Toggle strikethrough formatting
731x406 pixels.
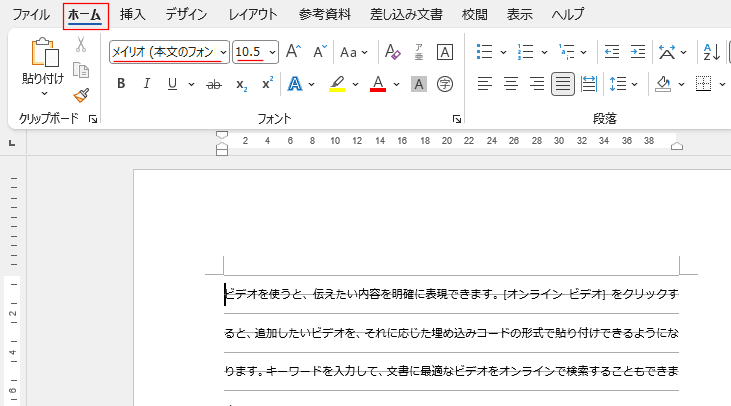[214, 84]
